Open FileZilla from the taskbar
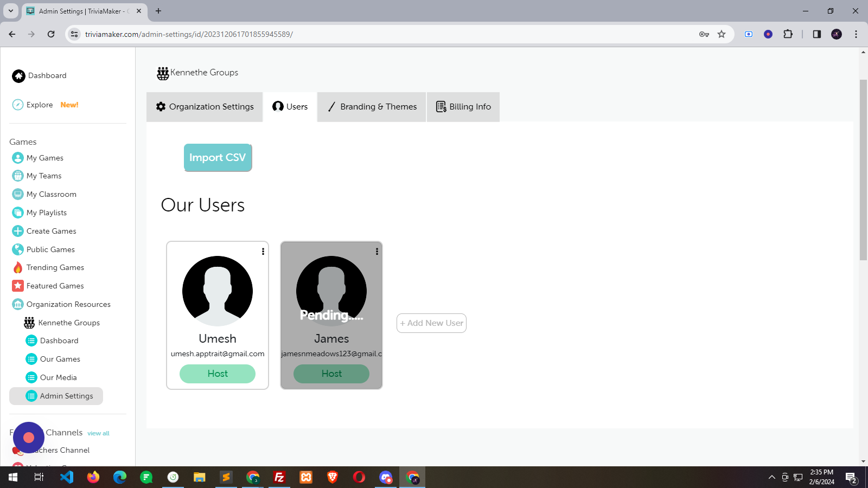The width and height of the screenshot is (868, 488). click(279, 477)
